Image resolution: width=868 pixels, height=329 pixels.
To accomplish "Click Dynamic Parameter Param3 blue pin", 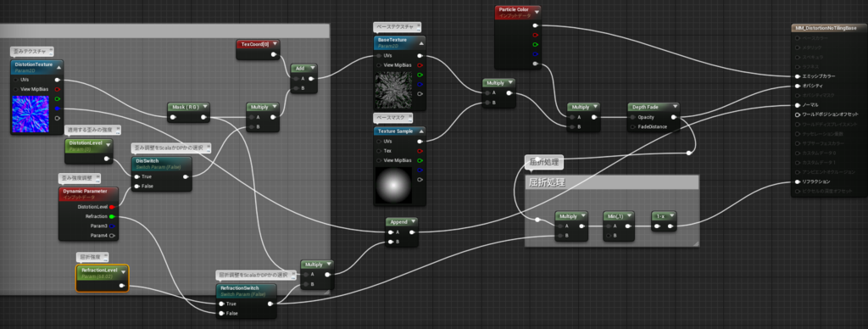I will click(113, 226).
